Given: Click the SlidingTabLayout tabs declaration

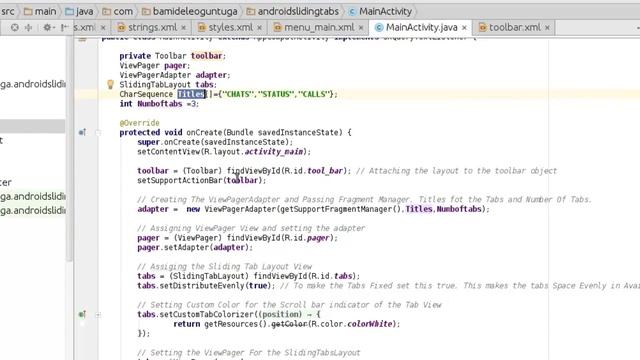Looking at the screenshot, I should tap(168, 84).
